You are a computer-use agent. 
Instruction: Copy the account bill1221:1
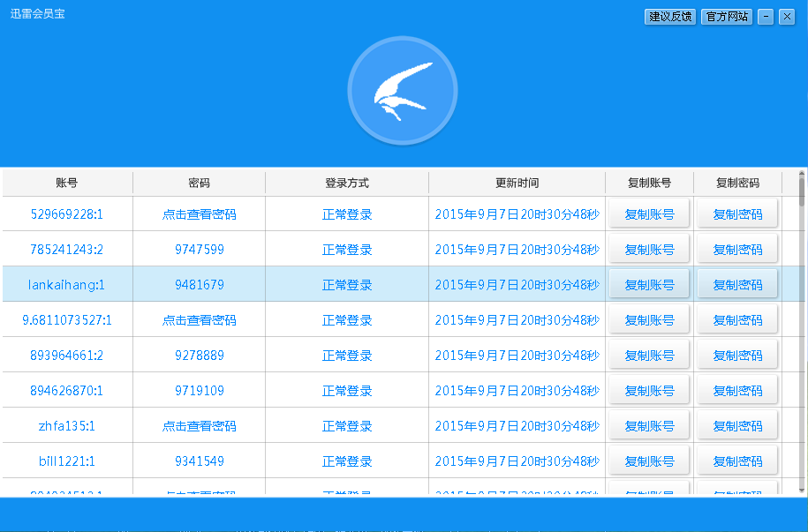tap(648, 460)
